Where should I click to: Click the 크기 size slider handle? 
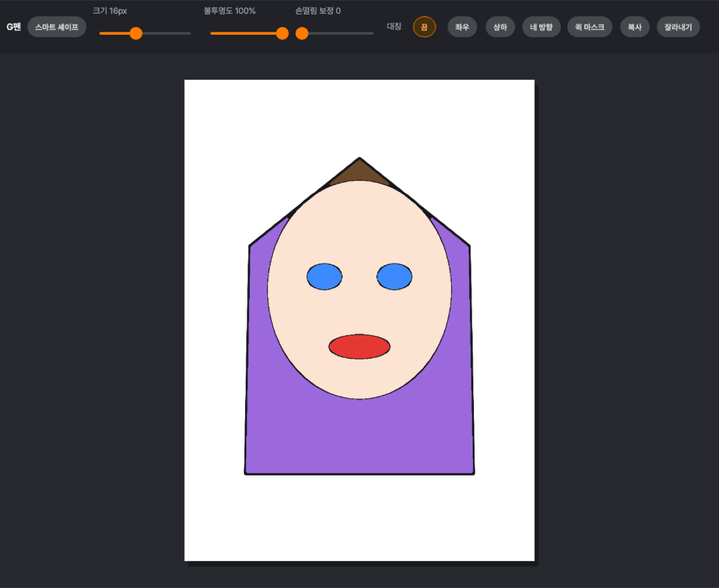[x=136, y=33]
